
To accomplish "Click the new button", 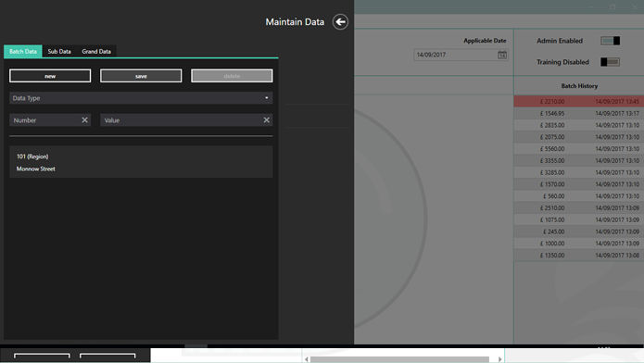I will pyautogui.click(x=50, y=76).
